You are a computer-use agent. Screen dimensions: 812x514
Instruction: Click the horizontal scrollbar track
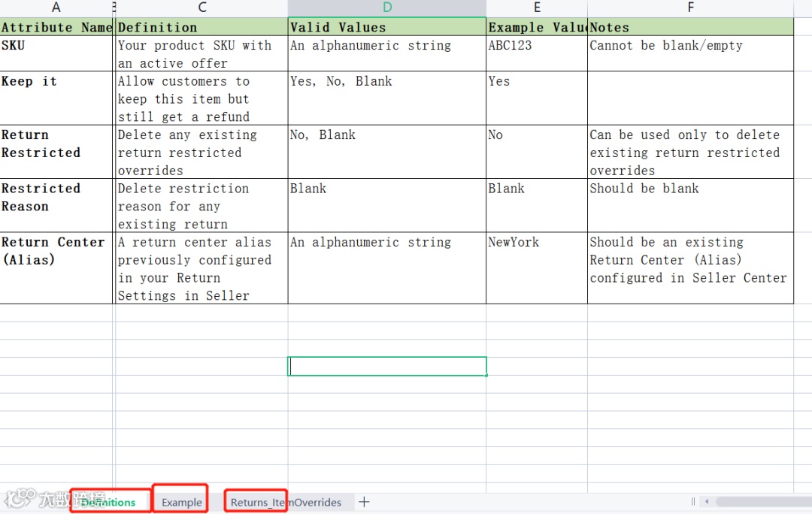click(764, 501)
